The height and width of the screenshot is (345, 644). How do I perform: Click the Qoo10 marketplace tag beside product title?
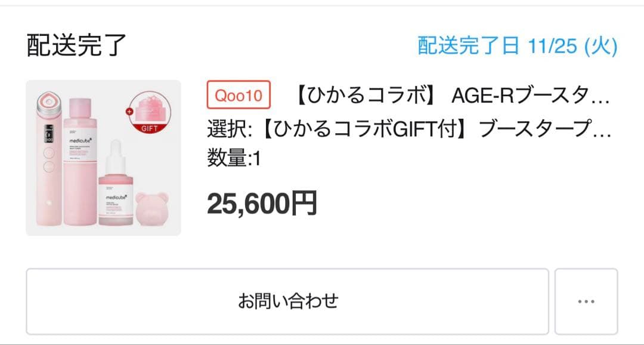tap(238, 96)
